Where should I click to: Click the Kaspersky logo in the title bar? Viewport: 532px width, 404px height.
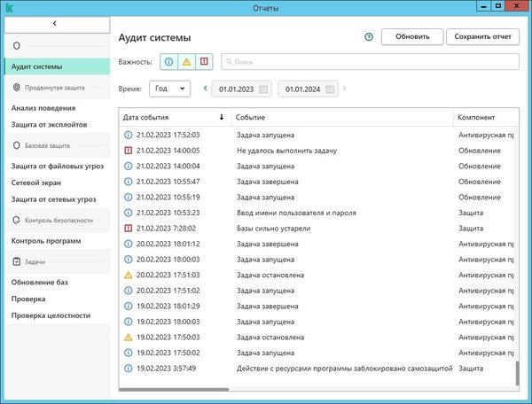click(x=9, y=9)
